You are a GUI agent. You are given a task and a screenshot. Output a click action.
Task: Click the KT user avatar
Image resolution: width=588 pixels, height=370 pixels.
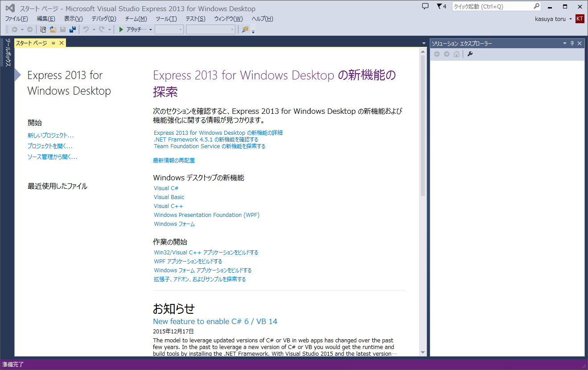click(580, 18)
